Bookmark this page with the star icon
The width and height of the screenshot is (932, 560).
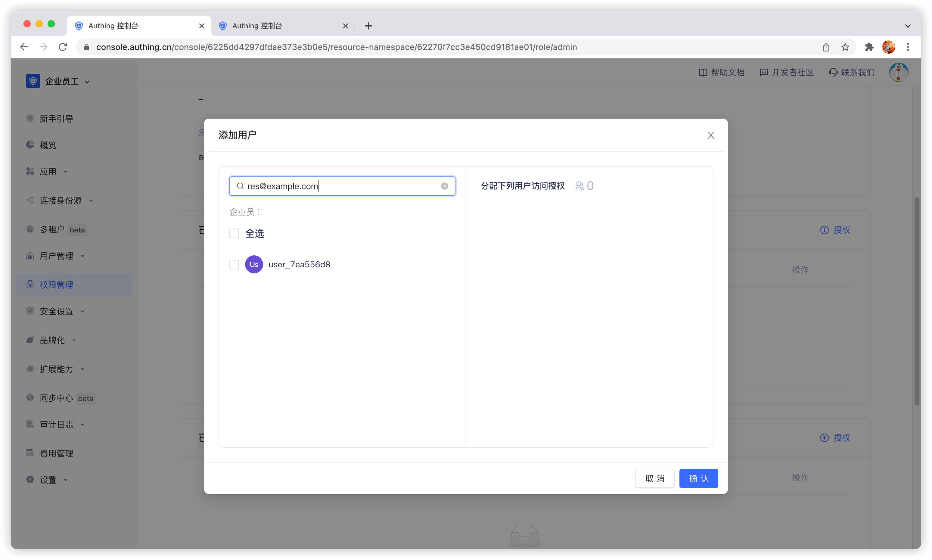click(x=845, y=47)
